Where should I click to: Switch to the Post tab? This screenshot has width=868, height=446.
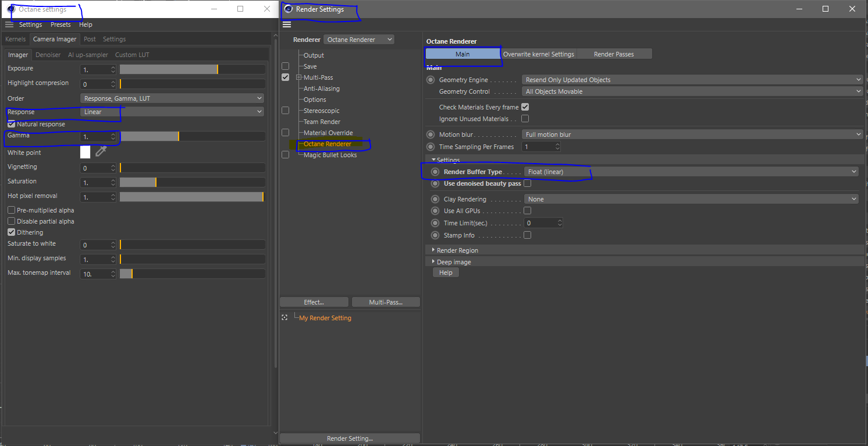(90, 39)
